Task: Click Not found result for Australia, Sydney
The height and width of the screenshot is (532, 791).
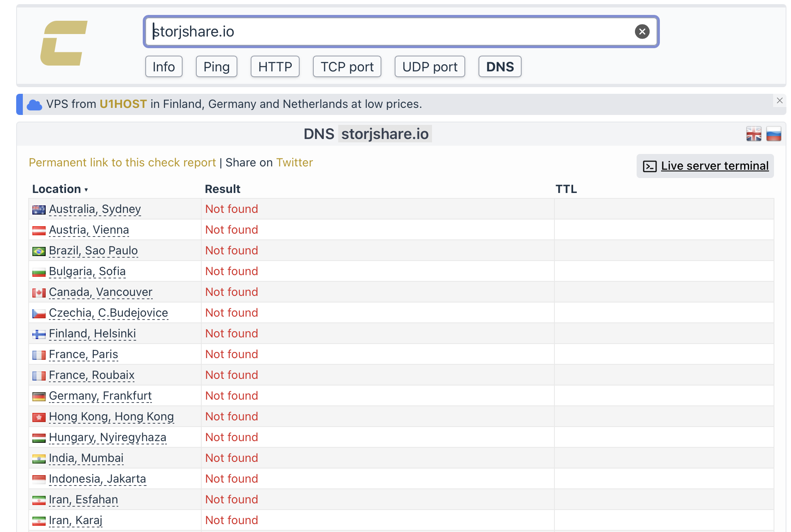Action: click(232, 209)
